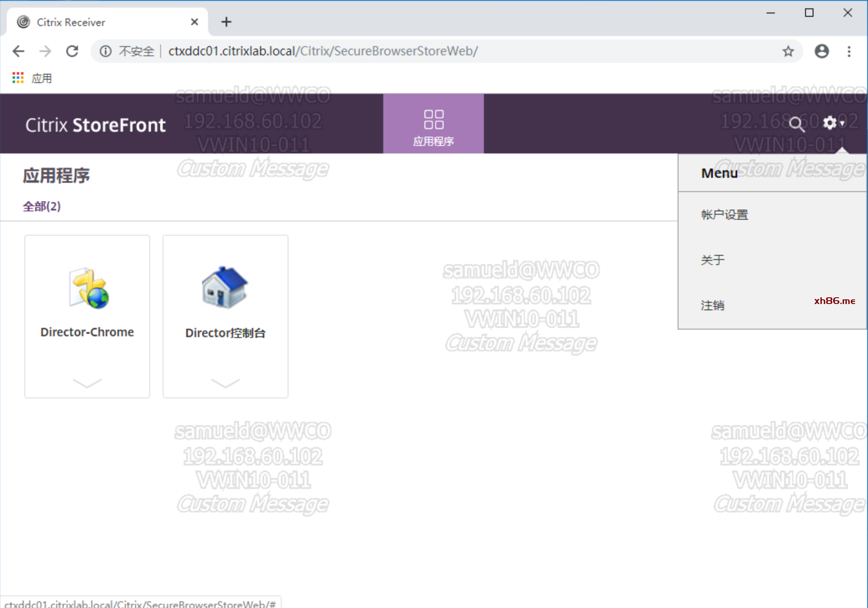Click the StoreFront search magnifier icon

tap(796, 124)
